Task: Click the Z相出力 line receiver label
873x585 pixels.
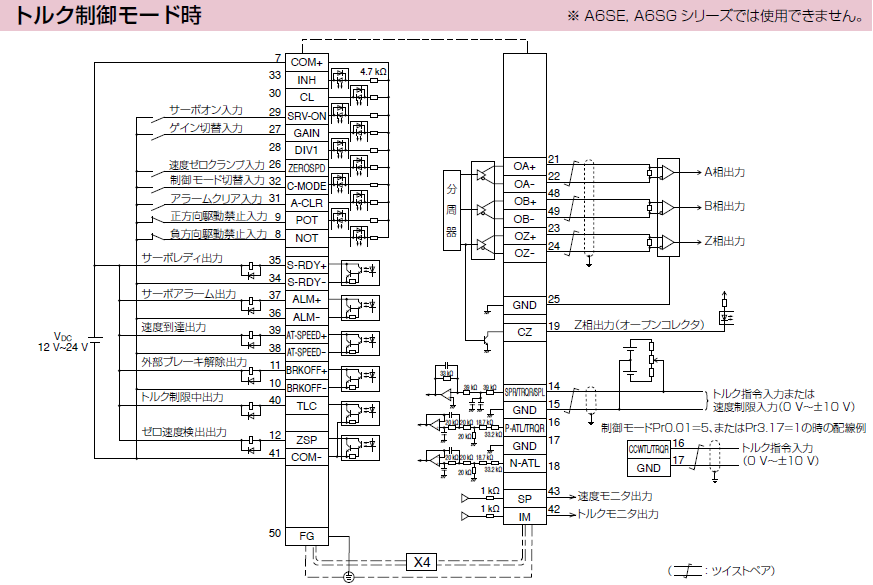Action: [x=724, y=241]
